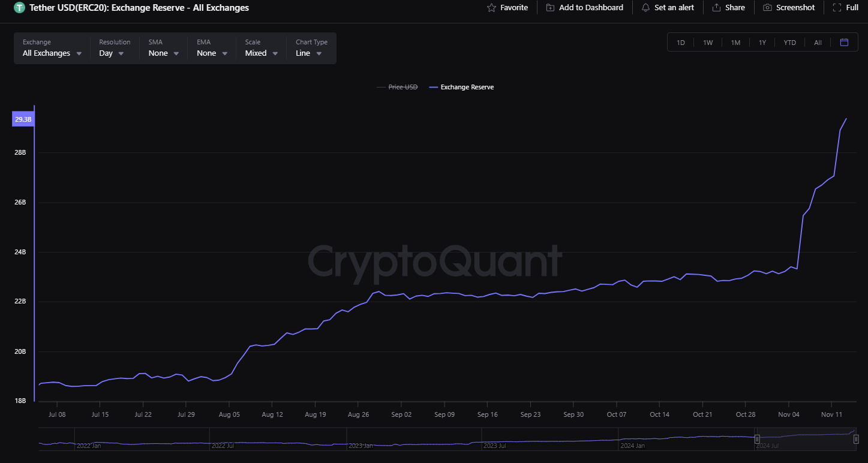The image size is (868, 463).
Task: Click the 29.3B current value label
Action: (x=23, y=119)
